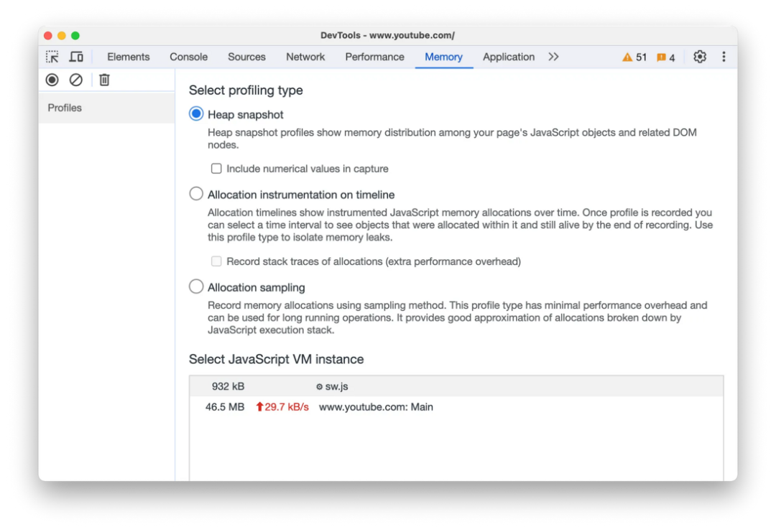The width and height of the screenshot is (776, 532).
Task: Select the Allocation sampling radio button
Action: [196, 286]
